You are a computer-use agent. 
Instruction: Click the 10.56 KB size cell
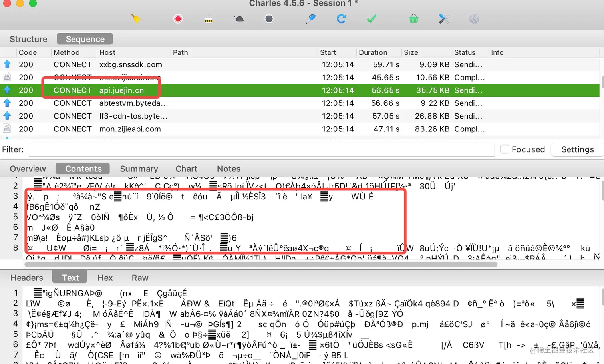433,77
